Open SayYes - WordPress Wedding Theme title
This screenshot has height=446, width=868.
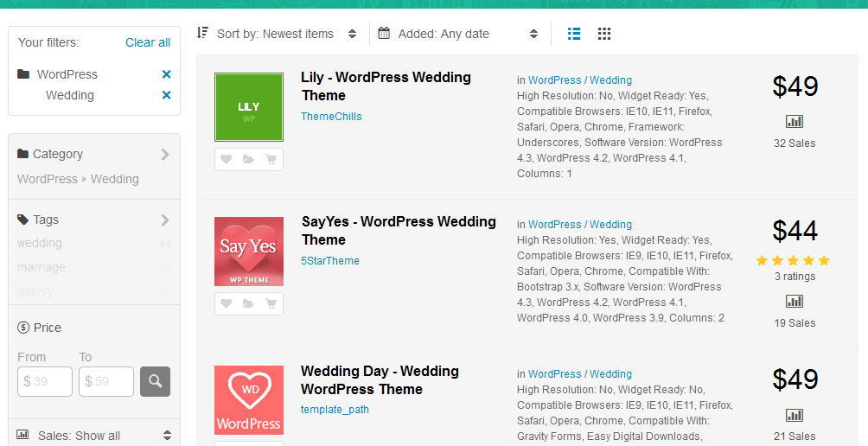[399, 231]
